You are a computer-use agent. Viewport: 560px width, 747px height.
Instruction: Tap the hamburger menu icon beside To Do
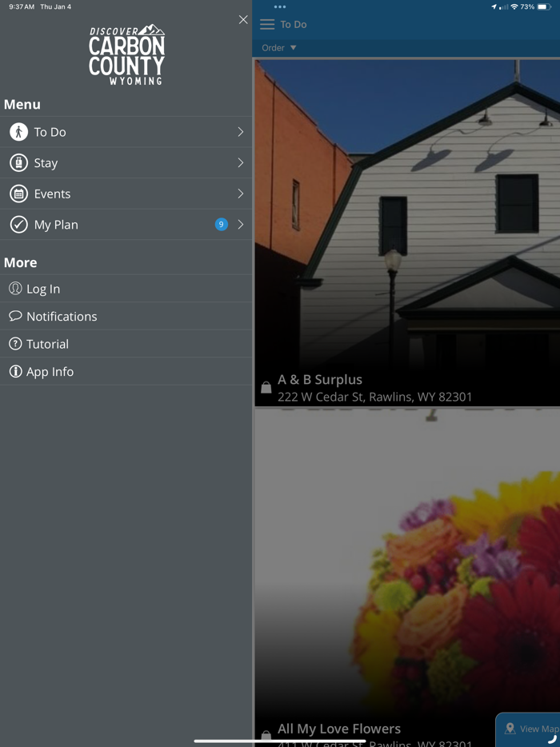[267, 24]
